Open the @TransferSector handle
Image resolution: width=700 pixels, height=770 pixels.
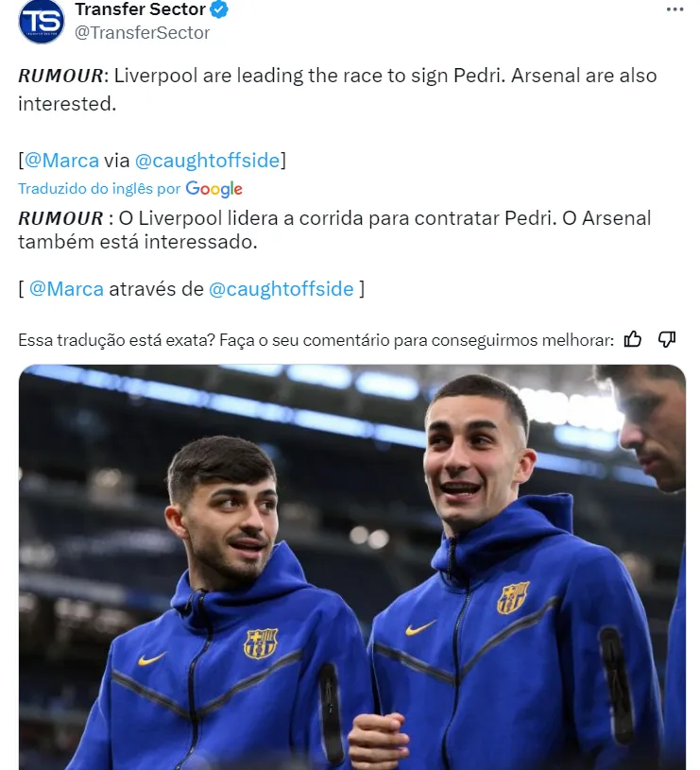pyautogui.click(x=142, y=33)
